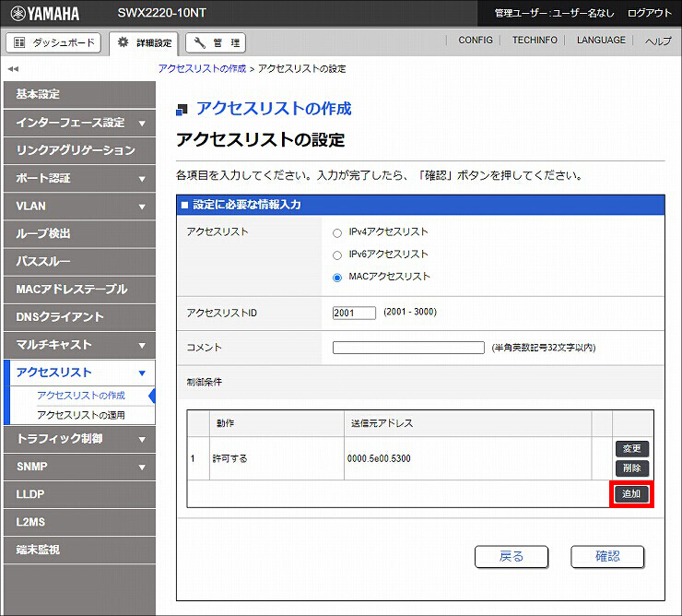682x616 pixels.
Task: Open the CONFIG link
Action: coord(476,40)
